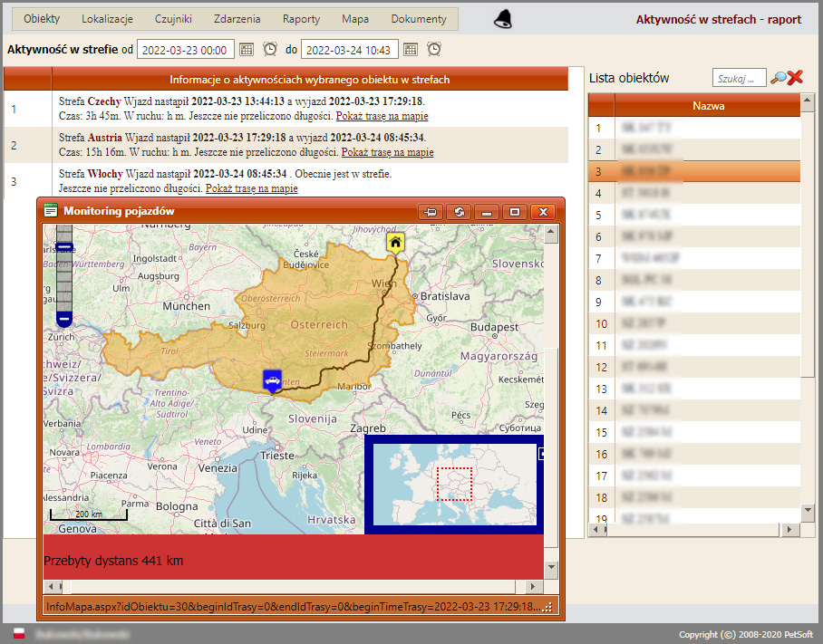Show route on map for Włochy zone

(251, 188)
